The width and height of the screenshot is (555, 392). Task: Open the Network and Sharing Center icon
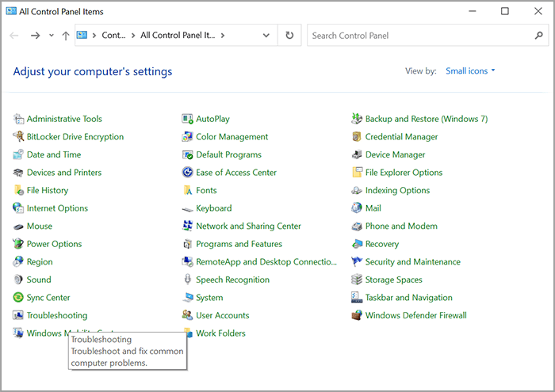tap(188, 226)
